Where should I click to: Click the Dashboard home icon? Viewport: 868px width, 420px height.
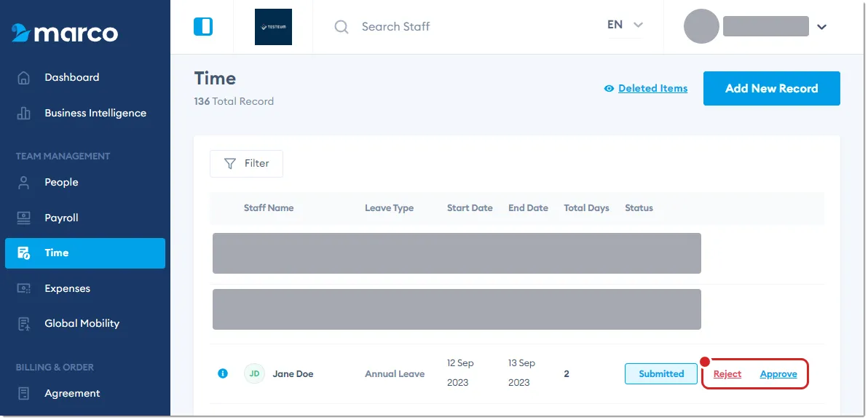tap(23, 77)
